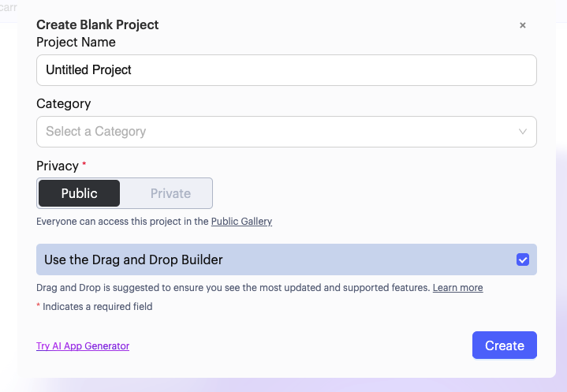Click the 'Privacy' field label
The height and width of the screenshot is (392, 567).
(x=58, y=166)
